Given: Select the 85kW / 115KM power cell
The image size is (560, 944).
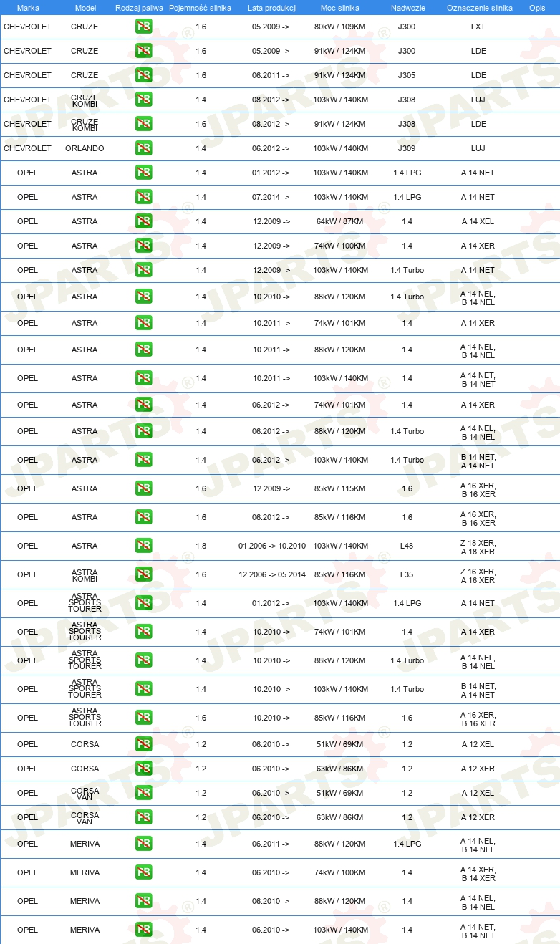Looking at the screenshot, I should (340, 488).
